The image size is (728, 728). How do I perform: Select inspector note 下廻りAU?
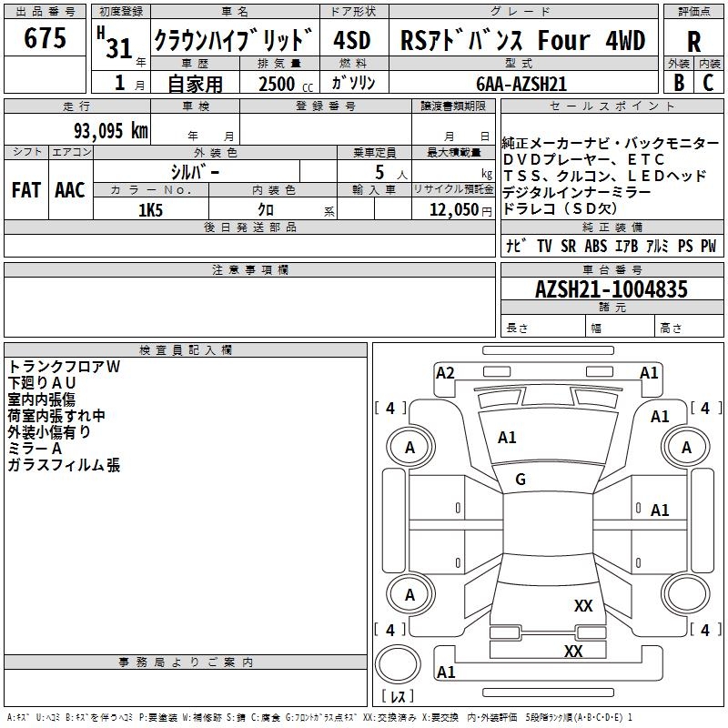[x=42, y=383]
